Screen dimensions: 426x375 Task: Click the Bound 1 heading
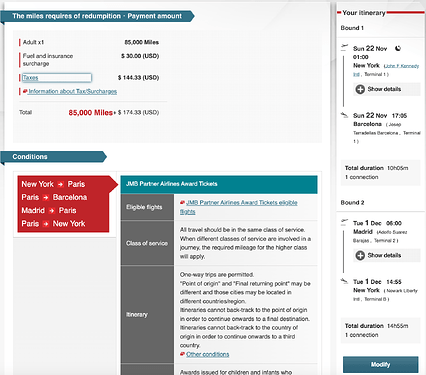(x=352, y=28)
